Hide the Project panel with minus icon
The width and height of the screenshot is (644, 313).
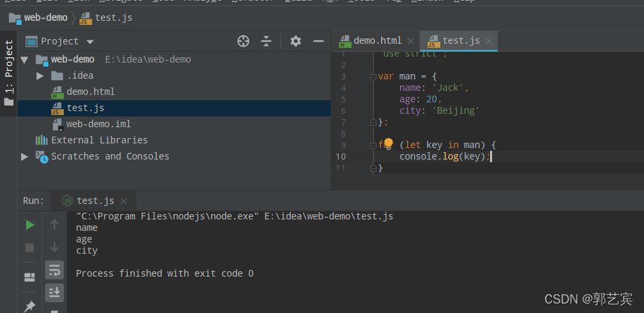[319, 41]
